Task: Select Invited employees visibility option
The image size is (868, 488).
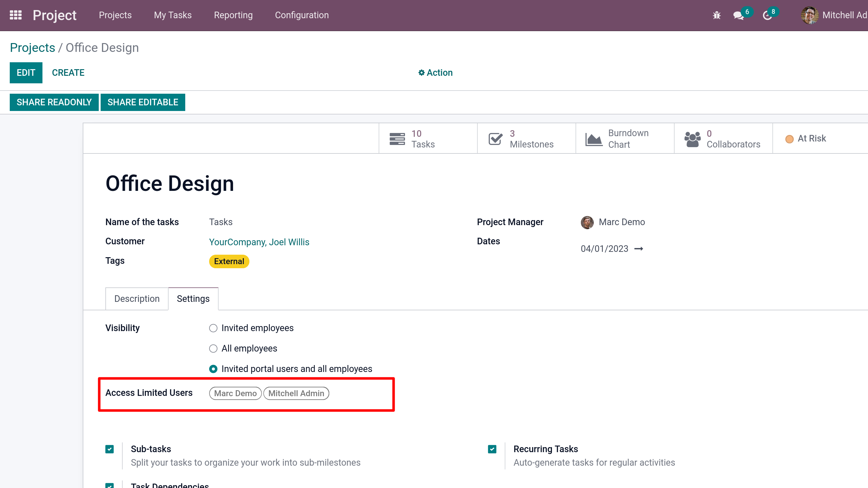Action: (x=213, y=328)
